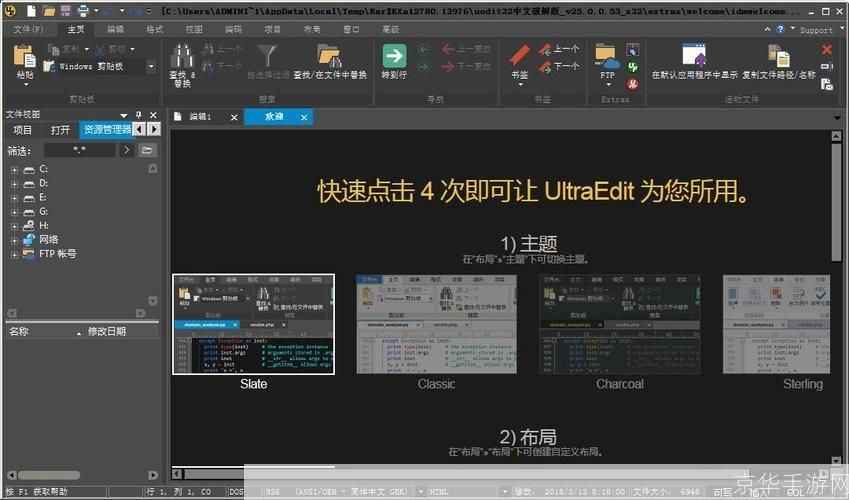Expand the E: drive node
The image size is (849, 500).
point(14,198)
